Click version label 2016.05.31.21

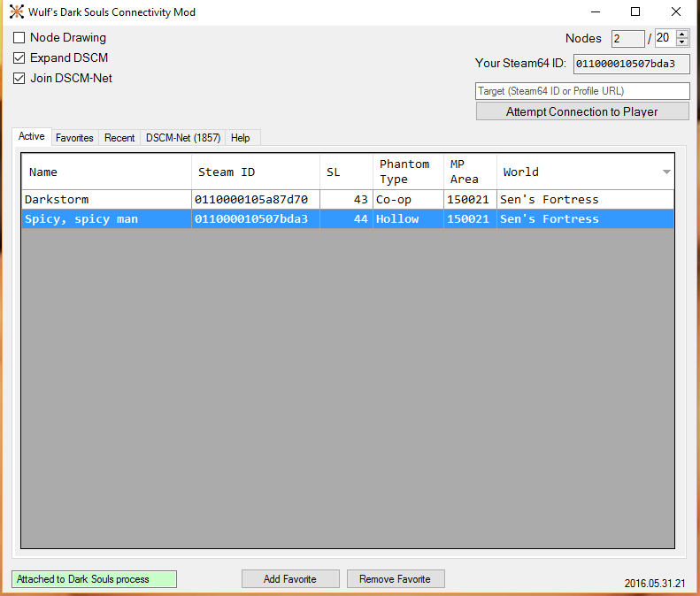coord(655,584)
